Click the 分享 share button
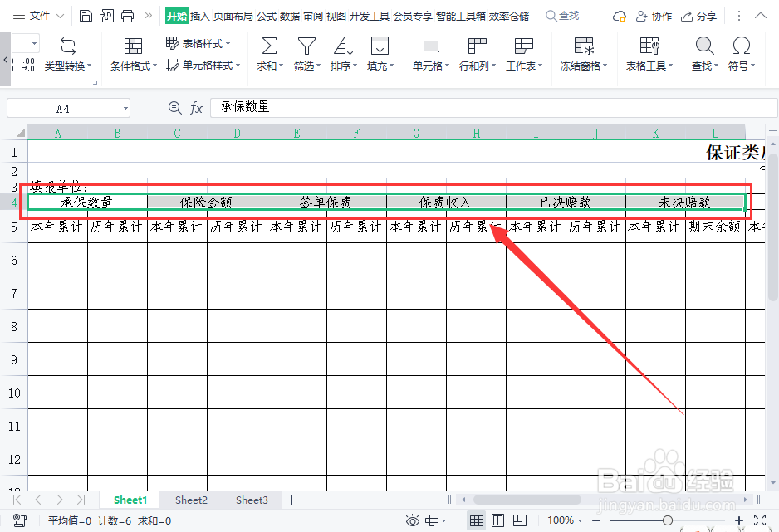Image resolution: width=779 pixels, height=532 pixels. [699, 17]
